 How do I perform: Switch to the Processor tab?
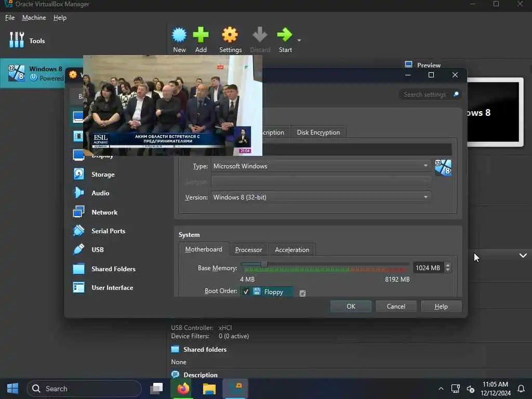pyautogui.click(x=248, y=250)
